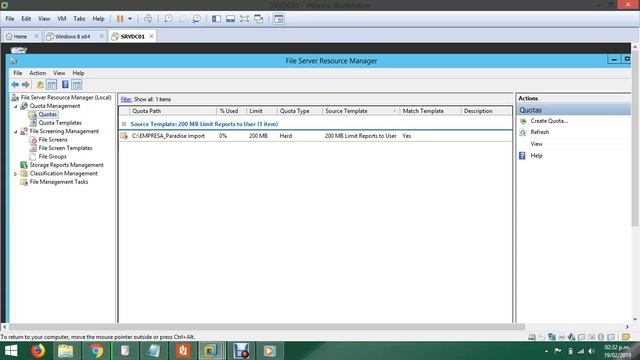Sort by Description column header
This screenshot has width=640, height=360.
[487, 111]
